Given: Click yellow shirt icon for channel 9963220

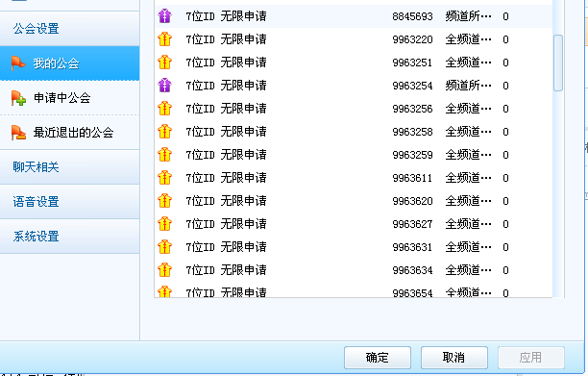Looking at the screenshot, I should [164, 39].
